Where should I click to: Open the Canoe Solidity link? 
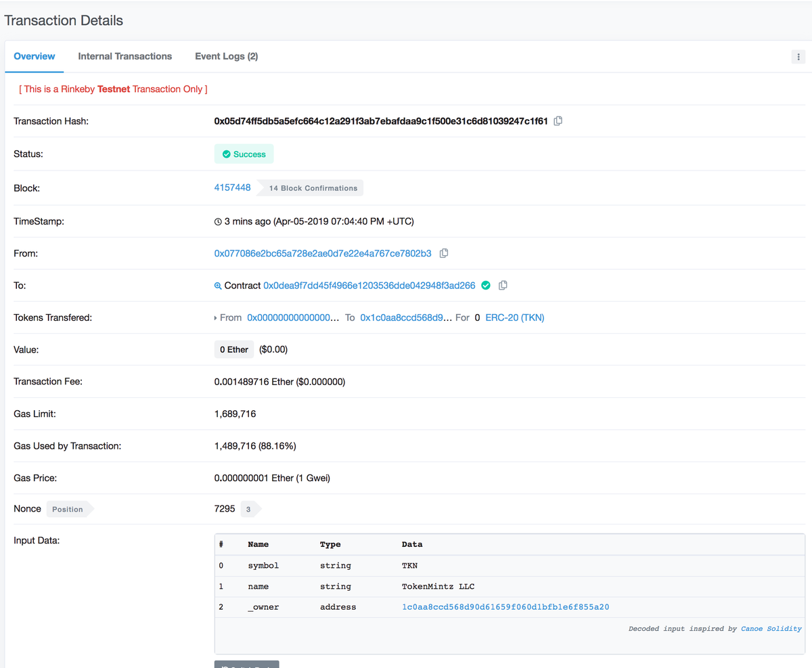(x=771, y=629)
